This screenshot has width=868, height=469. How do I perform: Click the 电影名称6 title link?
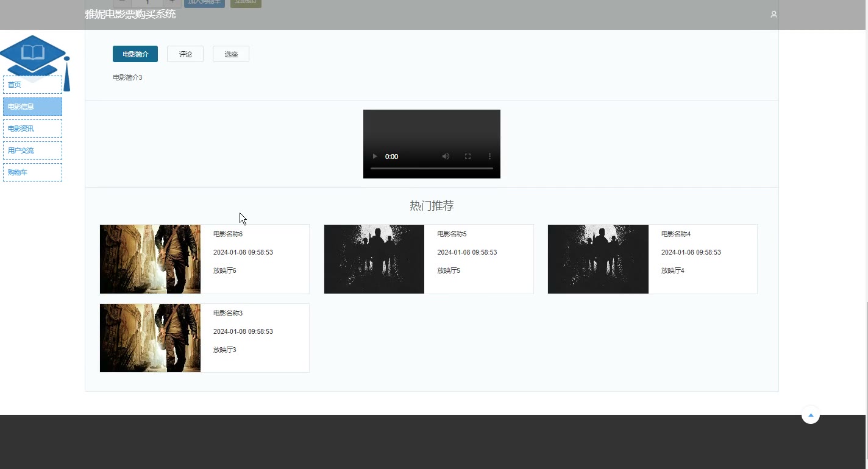coord(228,234)
